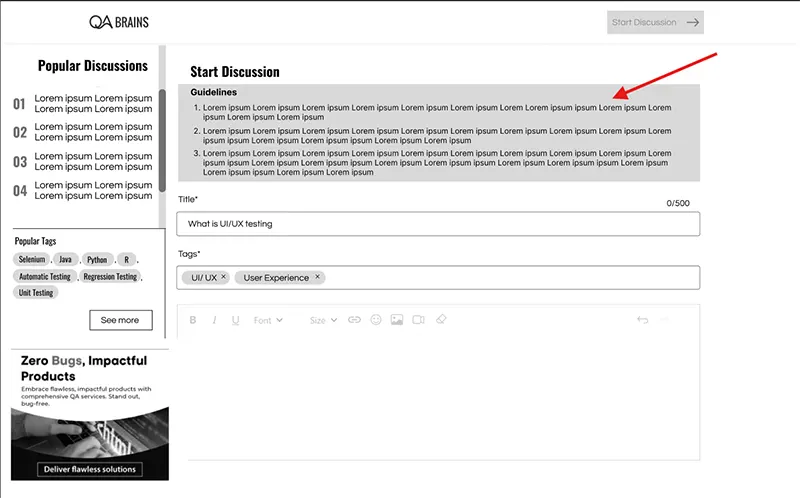Clear formatting with the eraser icon
The height and width of the screenshot is (498, 800).
[442, 320]
